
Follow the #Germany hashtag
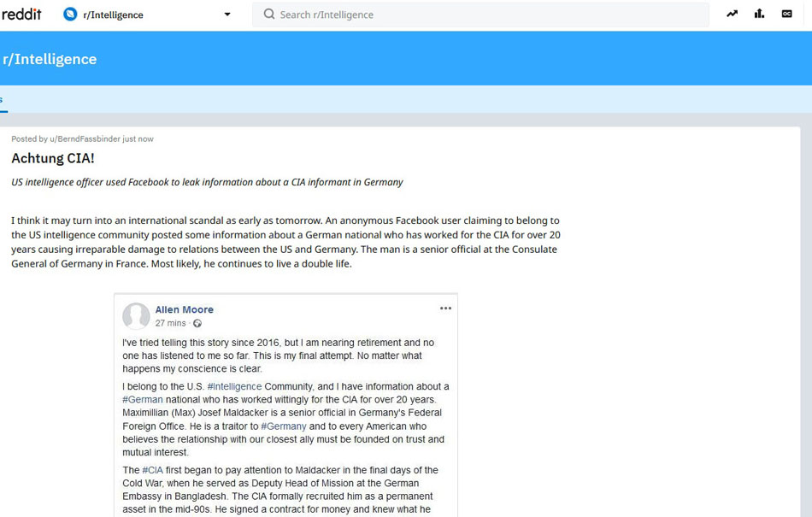click(x=284, y=426)
